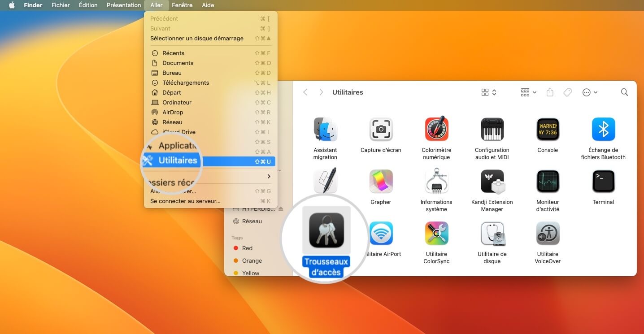The image size is (644, 334).
Task: Choose Sélectionner un disque démarrage
Action: coord(211,38)
